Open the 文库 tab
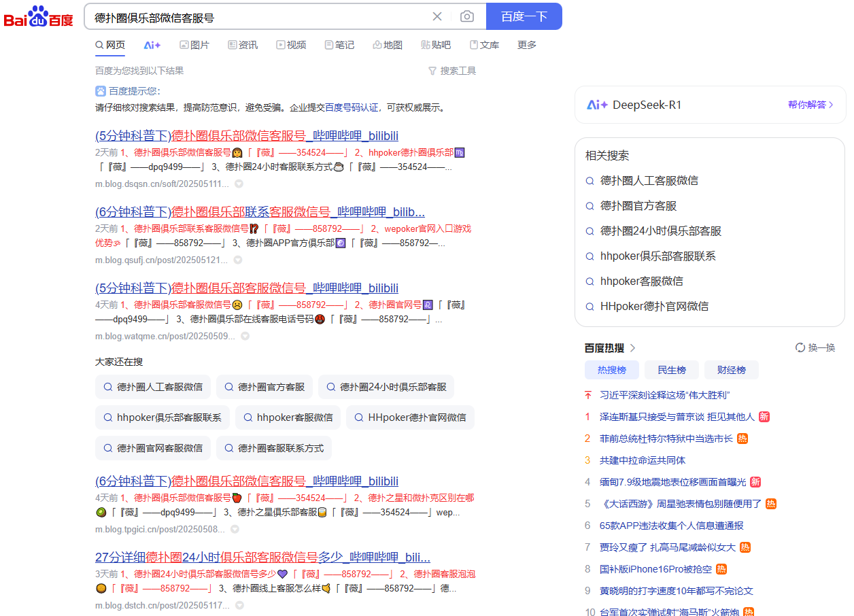The width and height of the screenshot is (854, 616). (x=484, y=45)
